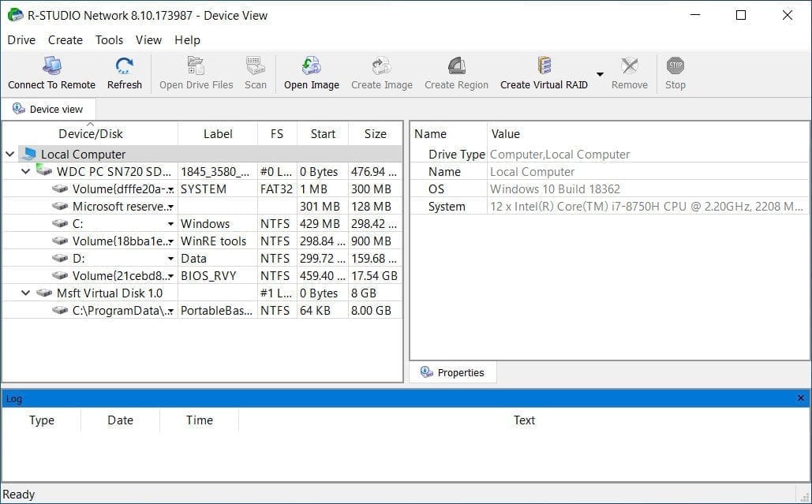Sort by the Size column header

[375, 133]
